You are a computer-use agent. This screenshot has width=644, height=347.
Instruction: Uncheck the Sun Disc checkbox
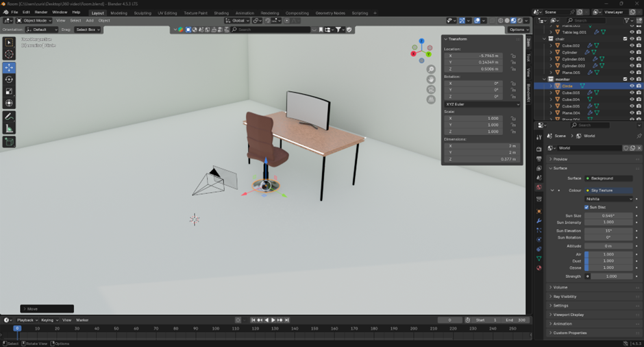(587, 207)
